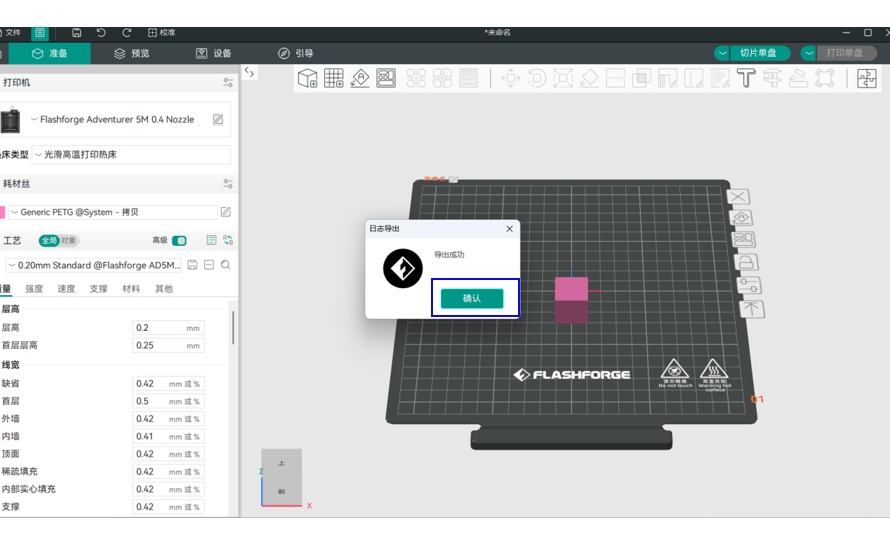Switch to 对象 in the 全局/对象 toggle

tap(68, 241)
